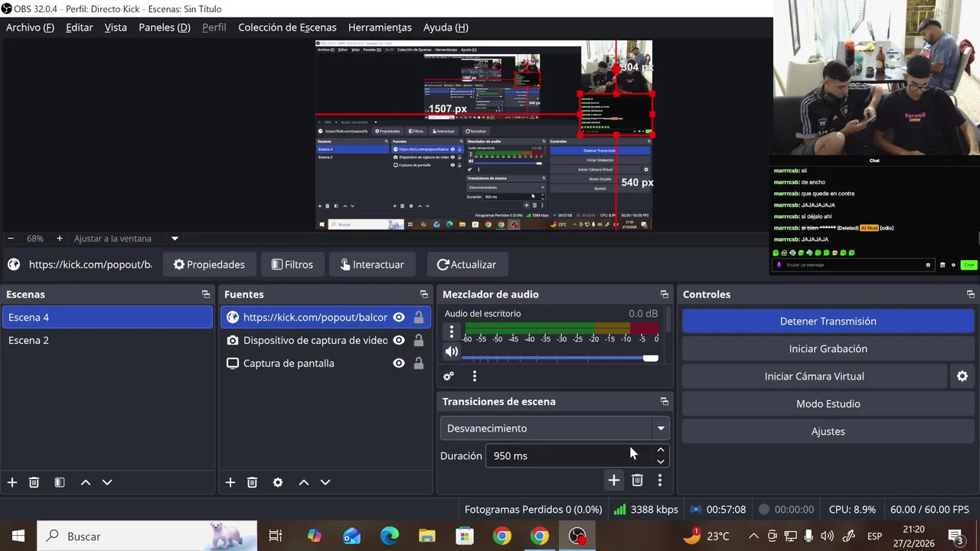Open Microsoft Edge from taskbar
The width and height of the screenshot is (980, 551).
pyautogui.click(x=390, y=536)
